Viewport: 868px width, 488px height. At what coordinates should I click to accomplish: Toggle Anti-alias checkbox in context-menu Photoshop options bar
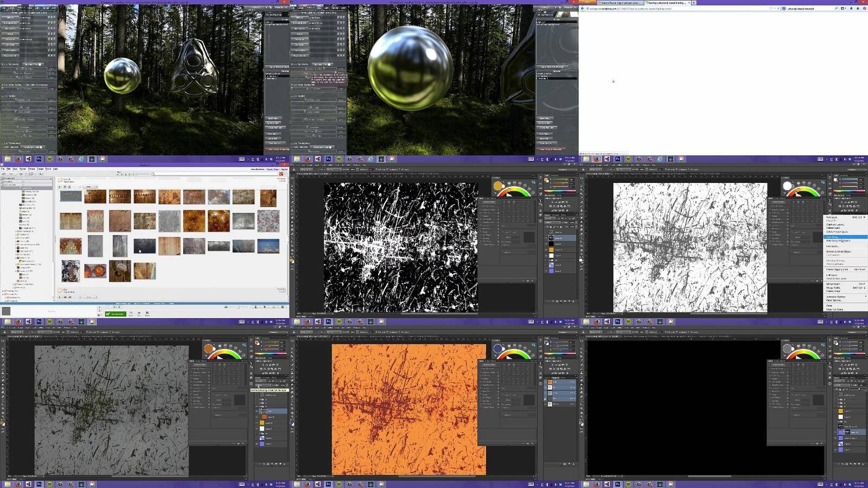(x=666, y=169)
